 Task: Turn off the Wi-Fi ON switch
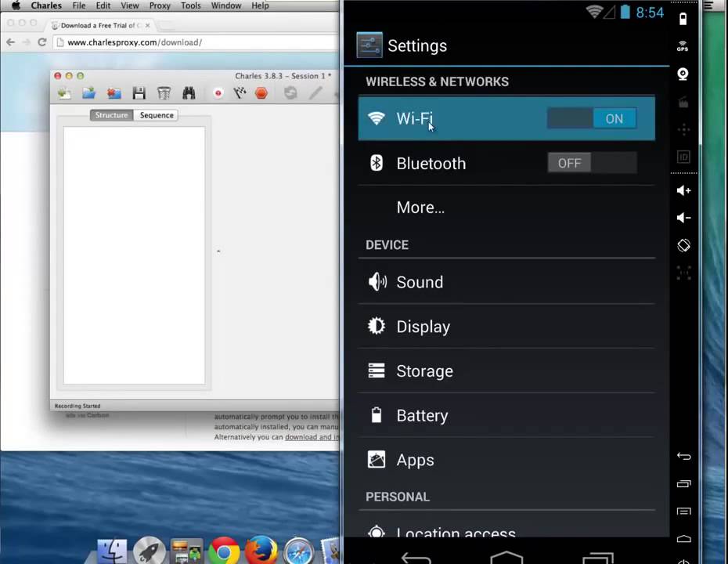coord(592,118)
